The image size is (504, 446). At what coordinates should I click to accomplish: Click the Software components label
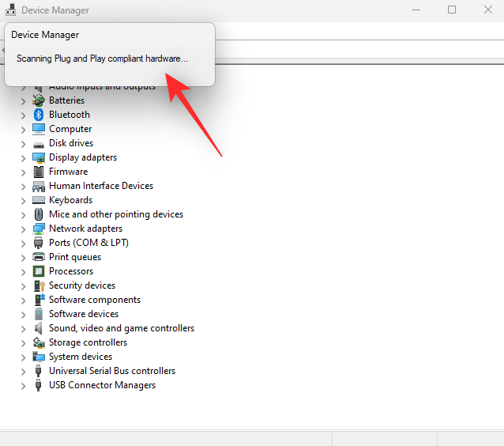tap(95, 300)
